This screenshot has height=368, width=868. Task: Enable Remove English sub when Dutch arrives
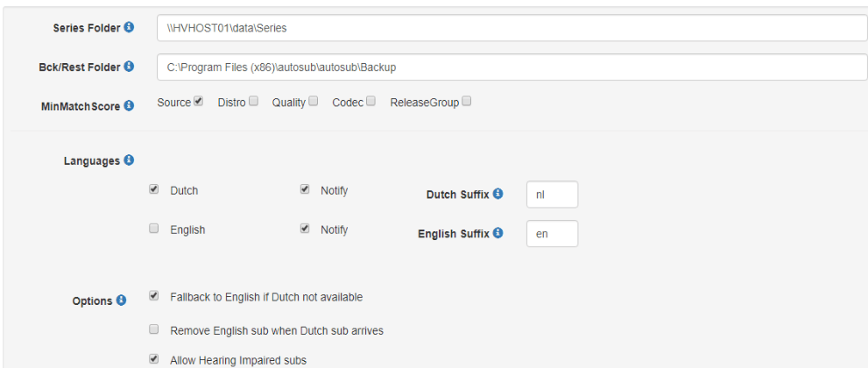tap(154, 330)
